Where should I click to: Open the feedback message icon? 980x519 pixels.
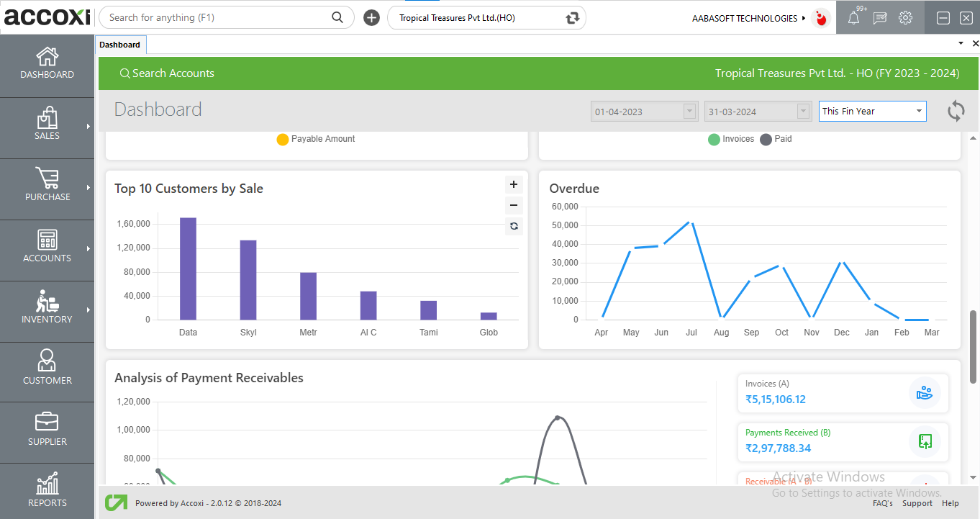(x=880, y=17)
